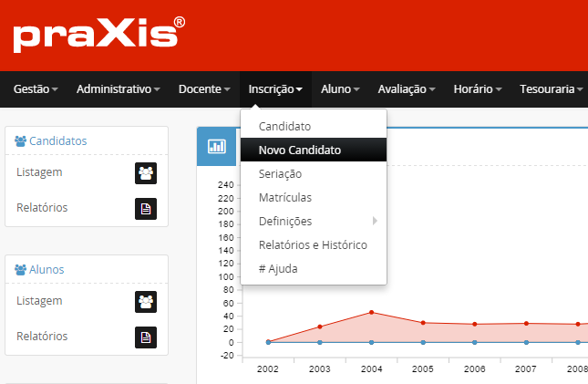Image resolution: width=588 pixels, height=384 pixels.
Task: Expand the Administrativo menu
Action: (x=118, y=89)
